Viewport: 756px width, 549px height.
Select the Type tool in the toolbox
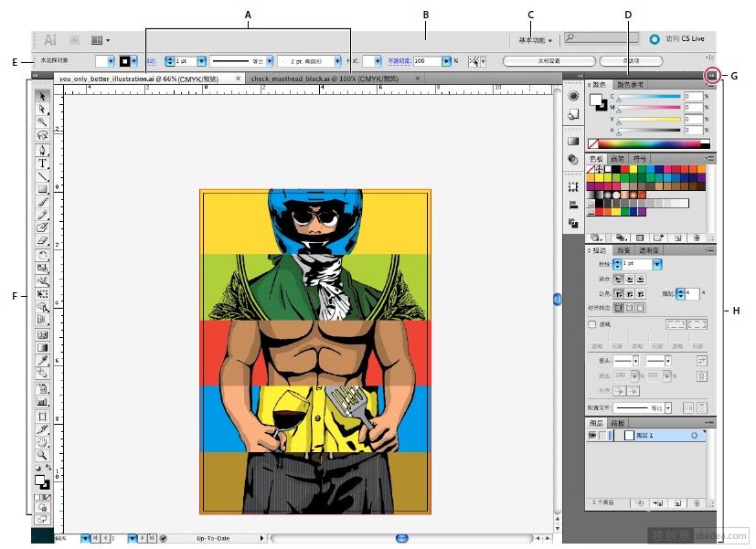(x=42, y=163)
